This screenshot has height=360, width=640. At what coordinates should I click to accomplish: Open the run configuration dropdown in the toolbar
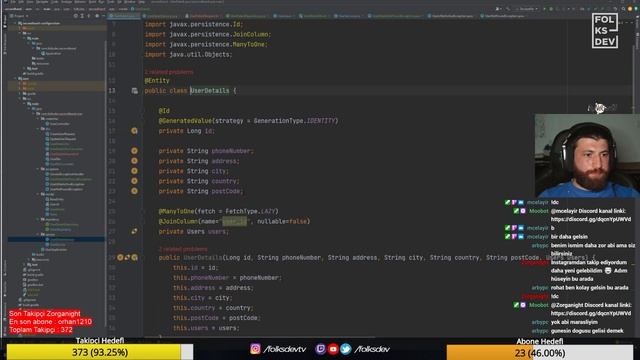pyautogui.click(x=526, y=9)
